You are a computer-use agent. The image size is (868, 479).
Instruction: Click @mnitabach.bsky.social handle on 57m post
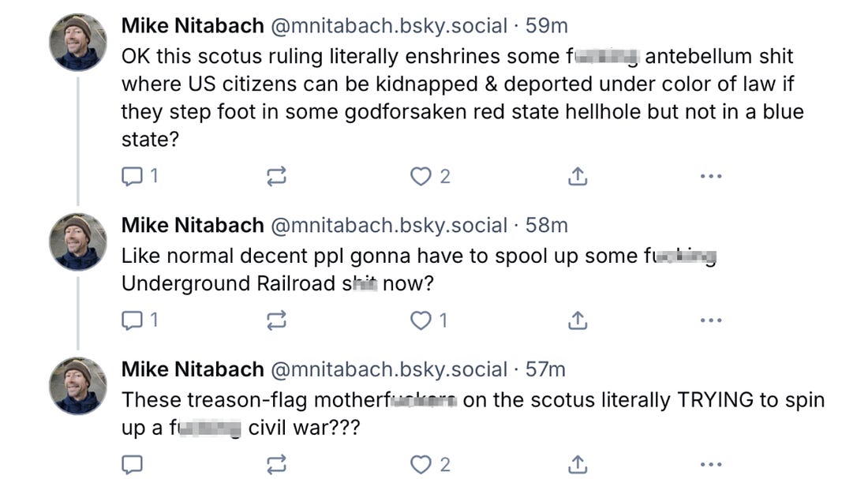pos(389,369)
